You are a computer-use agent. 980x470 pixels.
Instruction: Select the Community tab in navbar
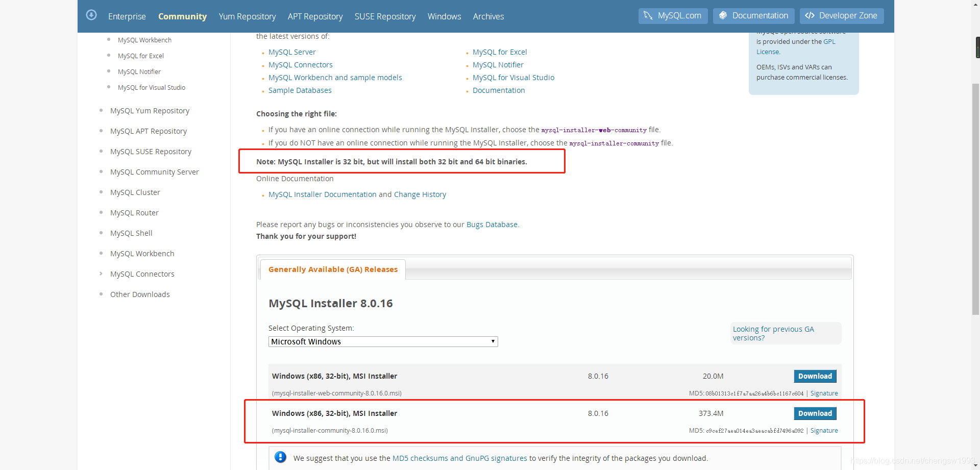[x=182, y=16]
